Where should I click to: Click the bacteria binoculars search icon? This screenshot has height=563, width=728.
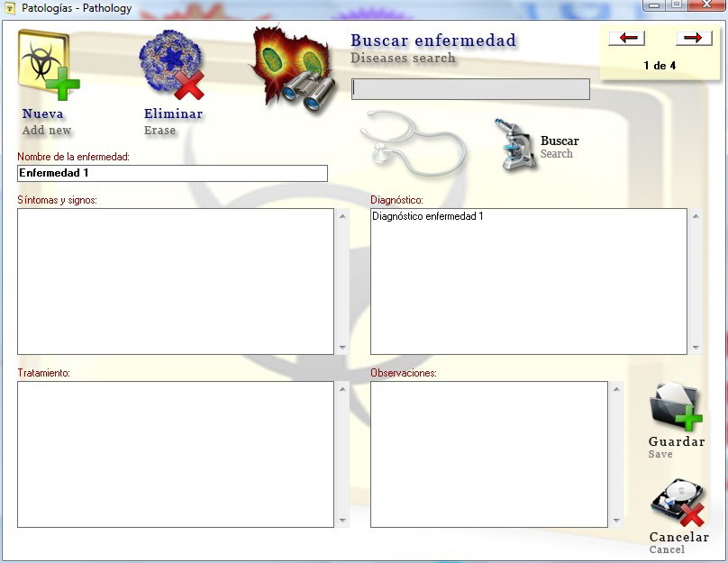293,69
